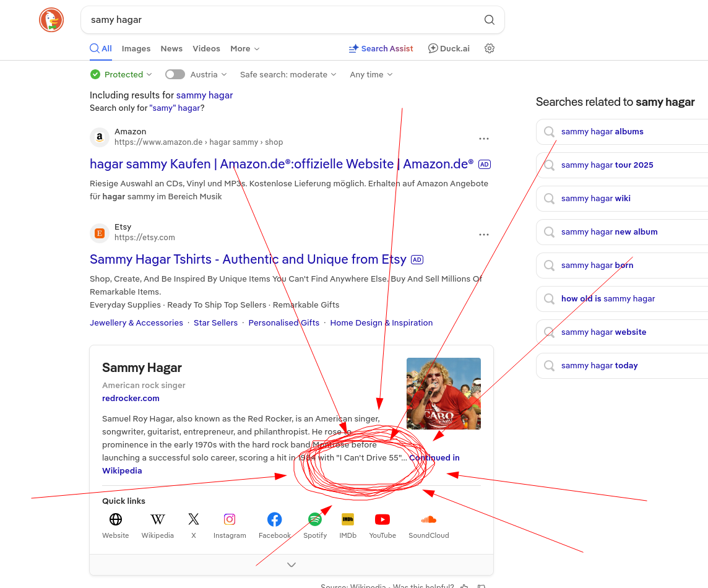Switch to the Images tab

pos(136,48)
